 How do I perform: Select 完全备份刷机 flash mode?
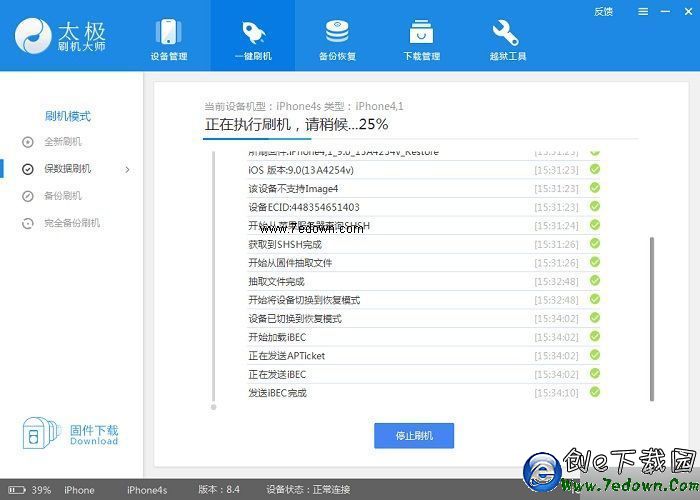[72, 223]
